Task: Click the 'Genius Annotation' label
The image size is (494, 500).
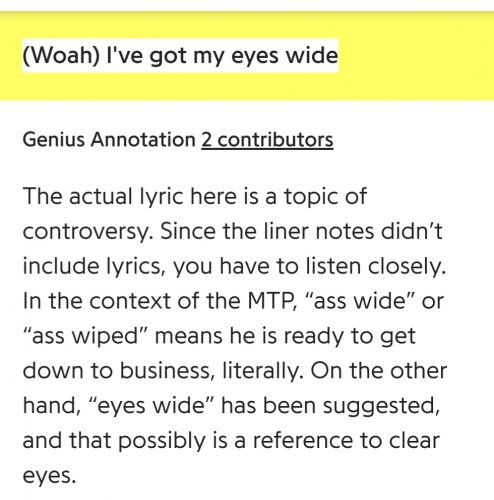Action: click(109, 140)
